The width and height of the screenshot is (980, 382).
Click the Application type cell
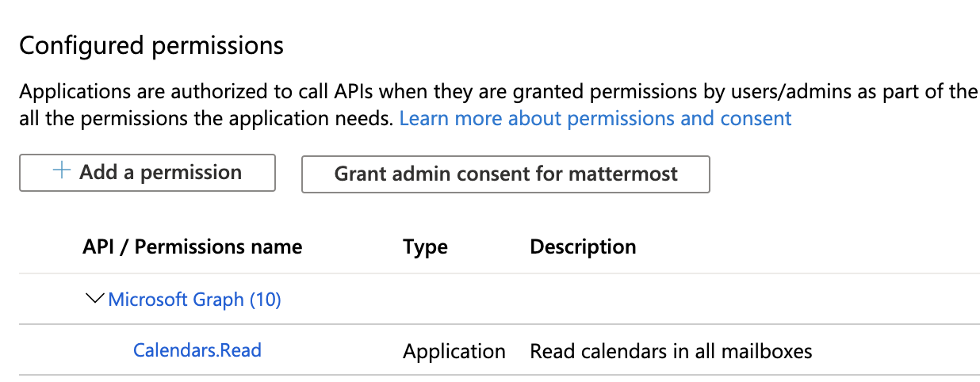454,351
